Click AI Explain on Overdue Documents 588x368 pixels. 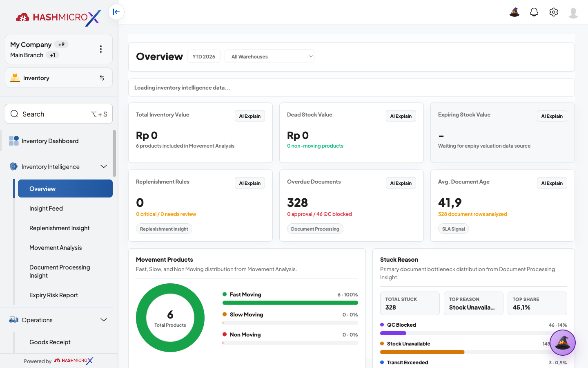click(401, 183)
